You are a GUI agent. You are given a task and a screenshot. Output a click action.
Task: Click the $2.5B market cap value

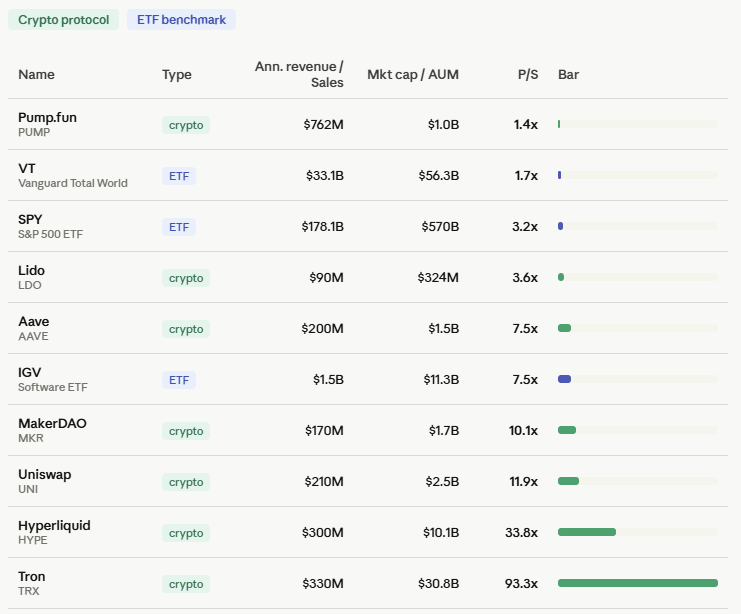(x=442, y=482)
